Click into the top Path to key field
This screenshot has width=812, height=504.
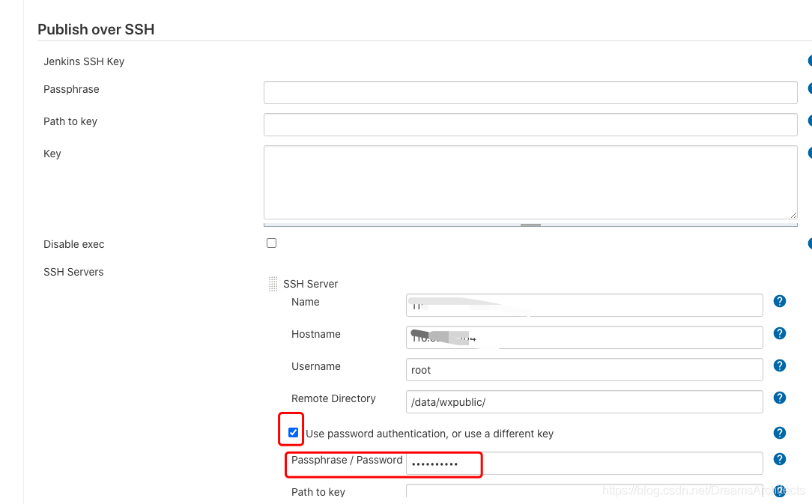click(x=530, y=124)
